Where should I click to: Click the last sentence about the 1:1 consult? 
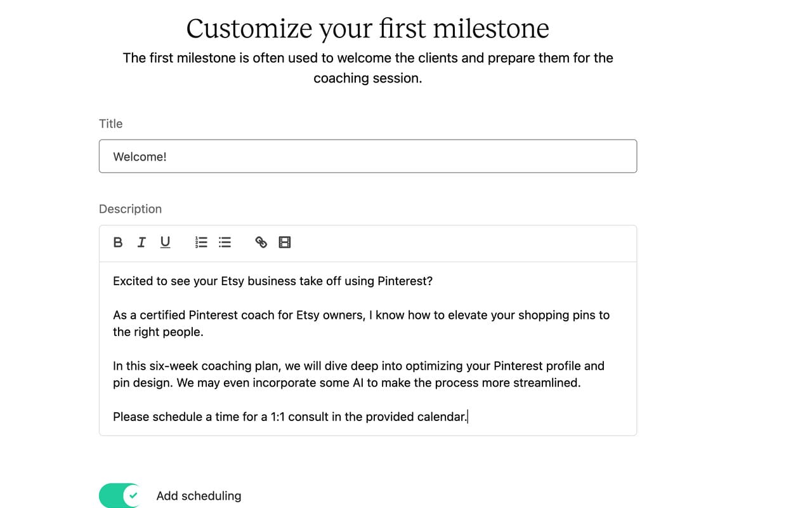[x=289, y=417]
